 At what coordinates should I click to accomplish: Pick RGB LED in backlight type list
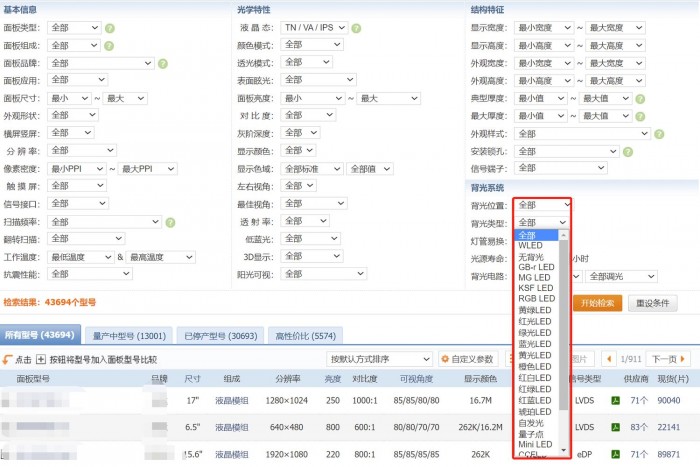pyautogui.click(x=536, y=299)
